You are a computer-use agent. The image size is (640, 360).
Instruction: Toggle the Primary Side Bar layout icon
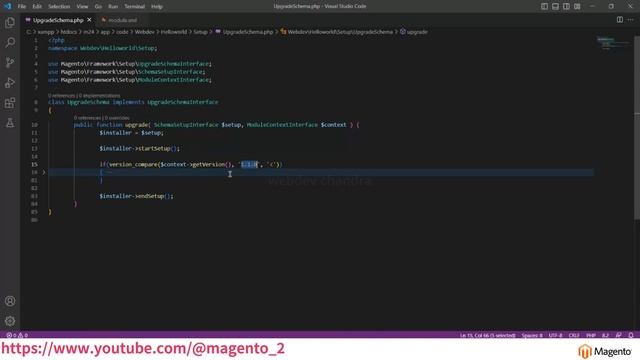tap(544, 6)
